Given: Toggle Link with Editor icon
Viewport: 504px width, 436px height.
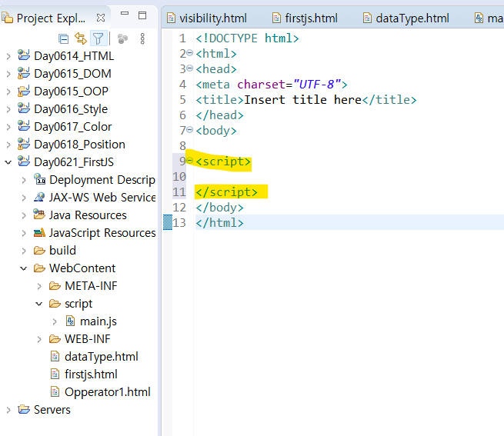Looking at the screenshot, I should pyautogui.click(x=80, y=38).
